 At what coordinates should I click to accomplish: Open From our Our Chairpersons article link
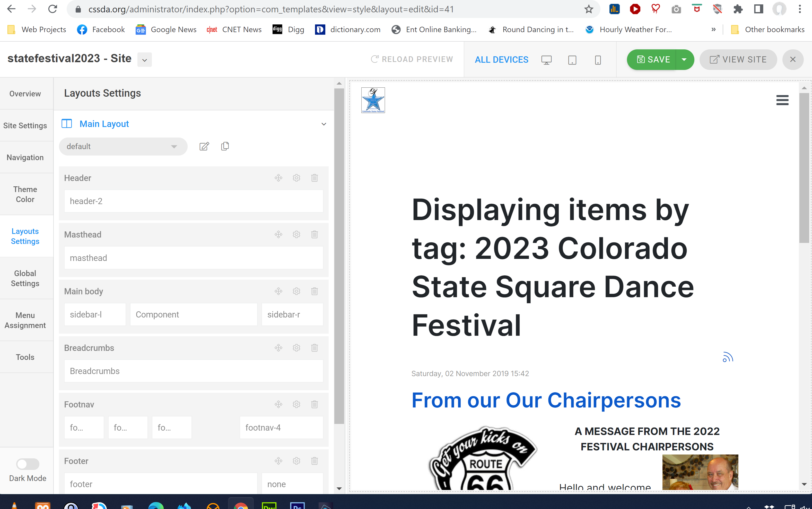point(546,401)
